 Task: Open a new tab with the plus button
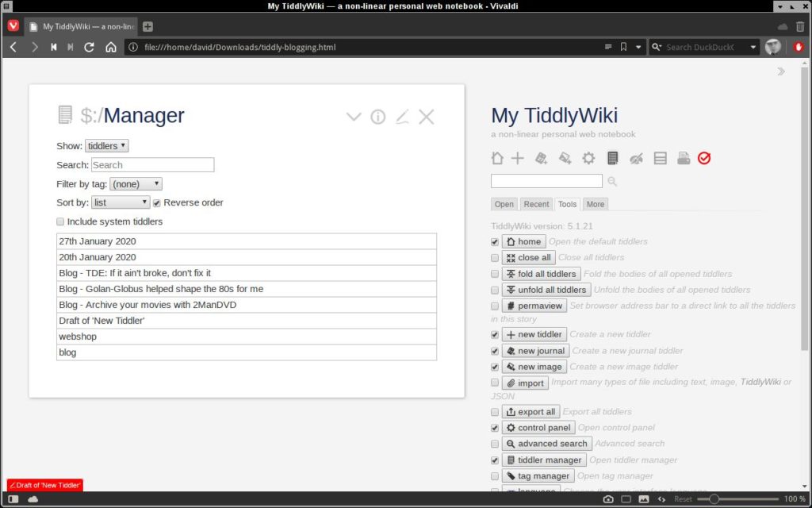point(147,26)
